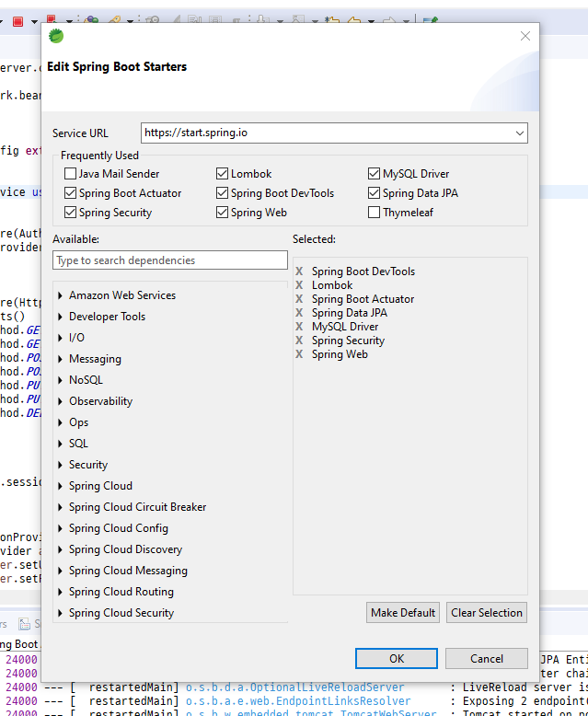Expand the Spring Cloud Circuit Breaker category
588x716 pixels.
(x=60, y=507)
